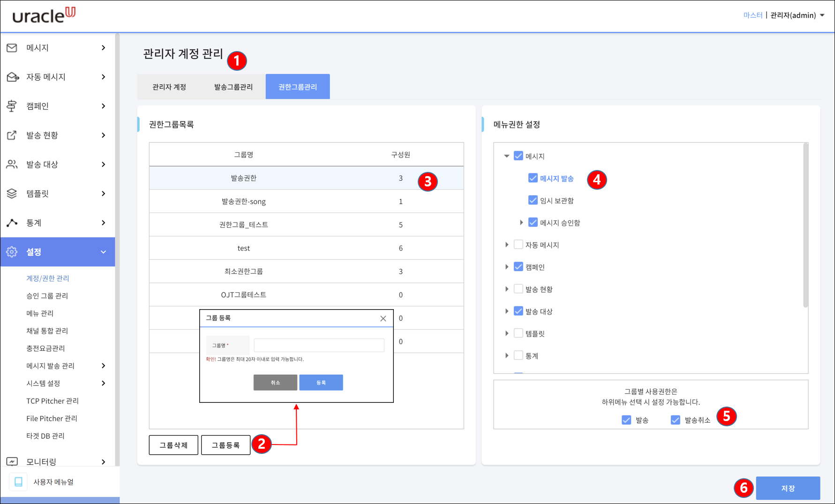Switch to the 발송그룹관리 tab
The height and width of the screenshot is (504, 835).
pos(233,87)
